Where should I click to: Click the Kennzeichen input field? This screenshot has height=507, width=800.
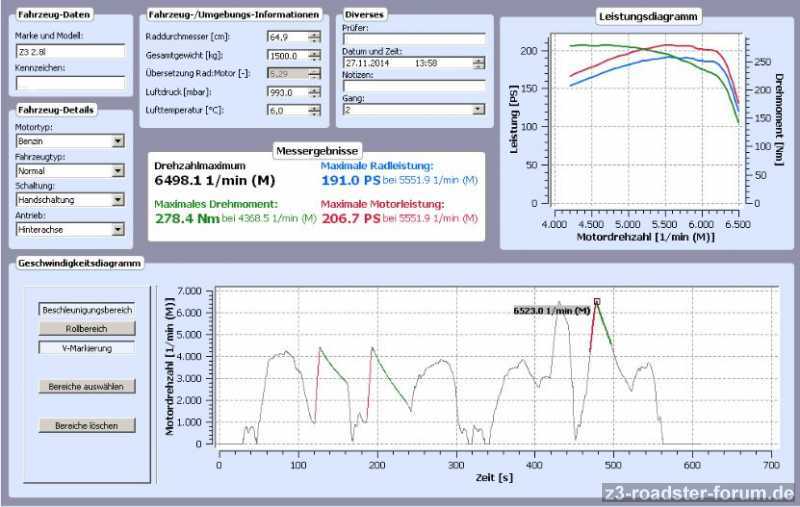[70, 82]
